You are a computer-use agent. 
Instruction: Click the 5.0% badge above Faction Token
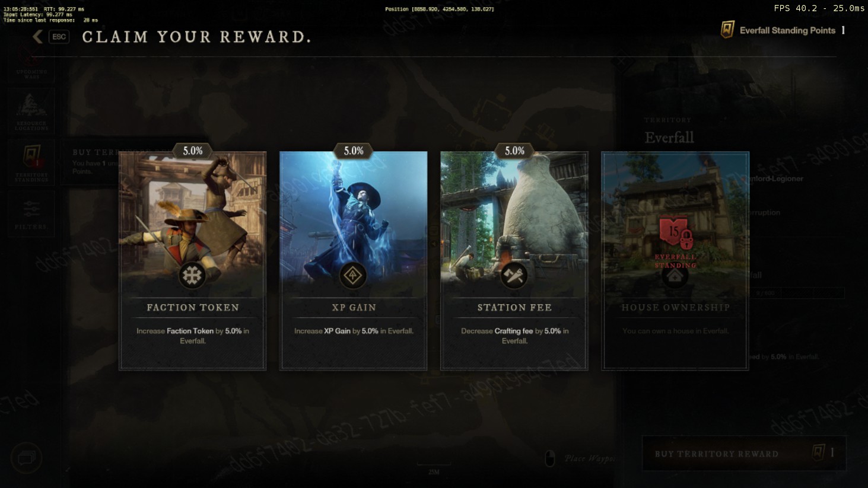192,151
